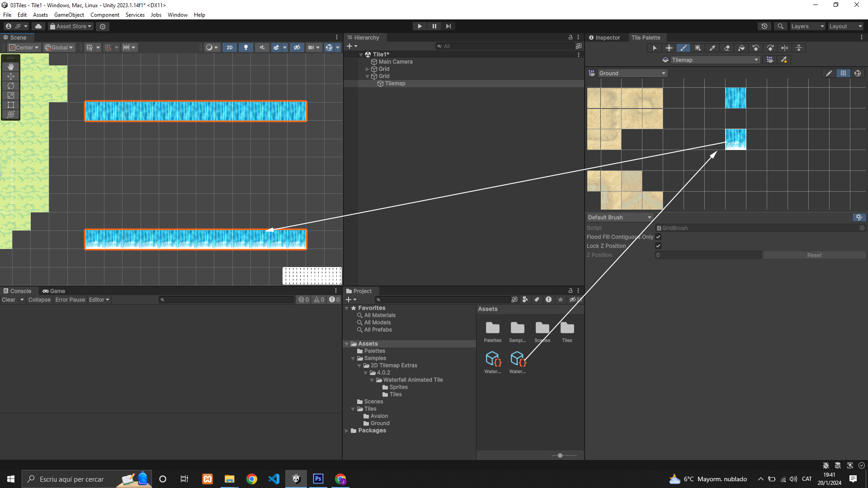This screenshot has height=488, width=868.
Task: Select the Hand tool in Scene view
Action: click(x=11, y=67)
